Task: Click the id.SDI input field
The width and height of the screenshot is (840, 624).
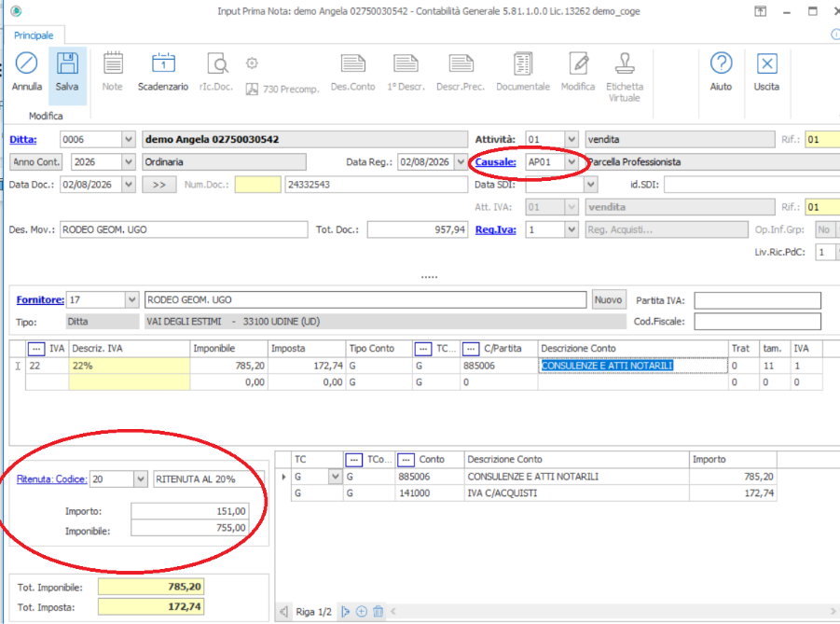Action: pyautogui.click(x=752, y=185)
